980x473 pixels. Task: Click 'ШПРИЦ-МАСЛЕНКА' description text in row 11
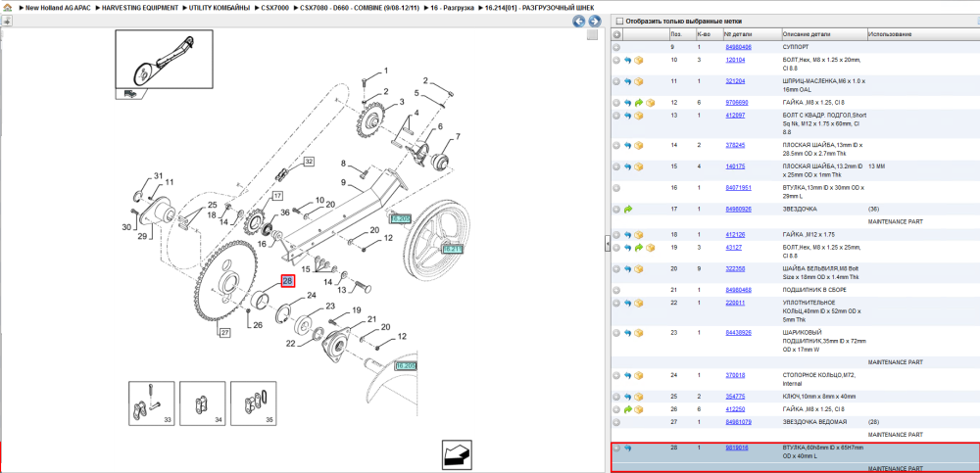coord(808,81)
